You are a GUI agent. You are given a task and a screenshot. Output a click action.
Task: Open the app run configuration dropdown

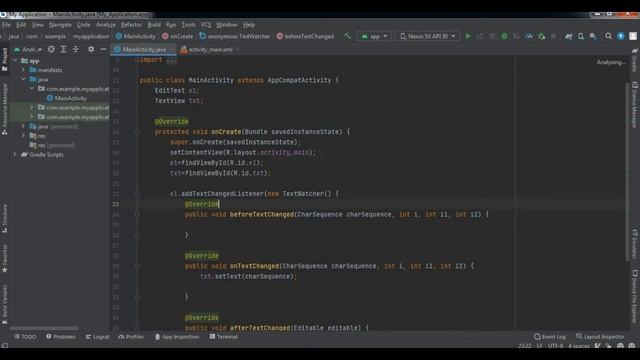(374, 36)
